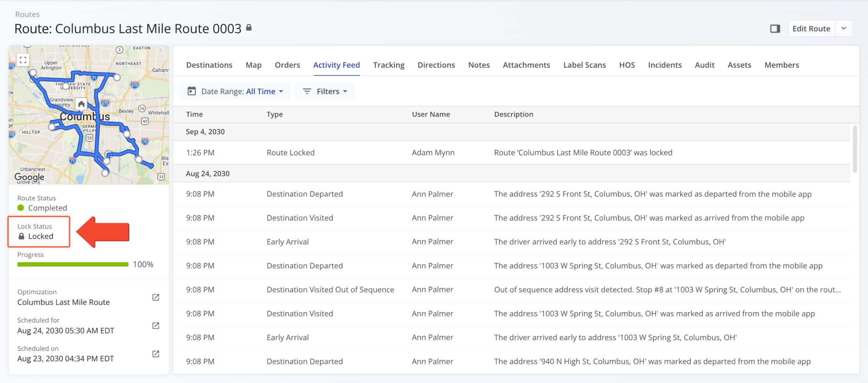Open Scheduled for external link icon
Image resolution: width=868 pixels, height=383 pixels.
pos(156,325)
